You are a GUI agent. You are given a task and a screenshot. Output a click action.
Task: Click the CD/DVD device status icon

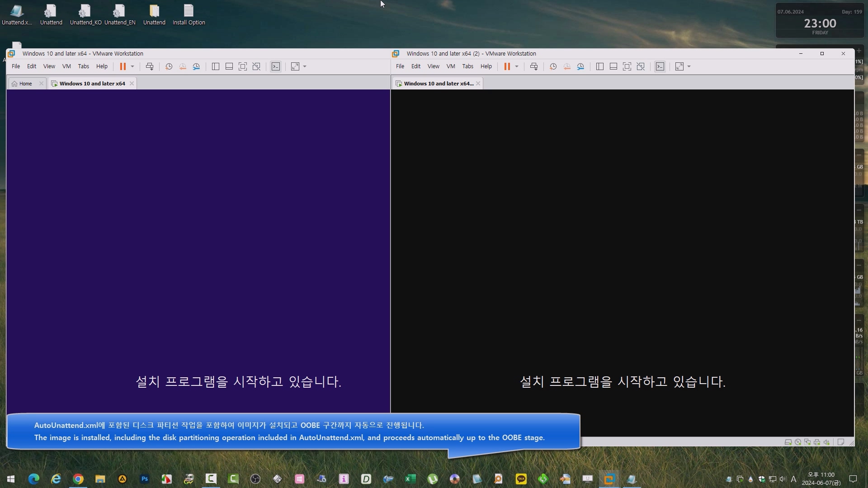click(x=798, y=442)
